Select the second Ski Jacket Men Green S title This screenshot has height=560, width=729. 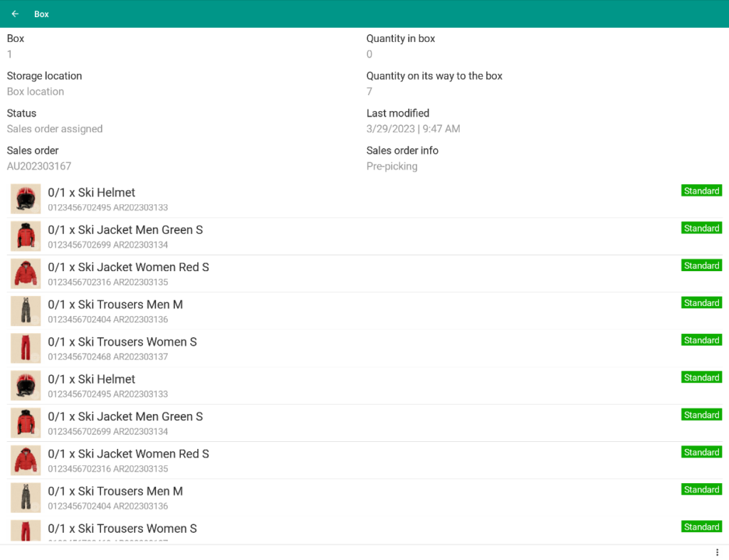point(125,416)
